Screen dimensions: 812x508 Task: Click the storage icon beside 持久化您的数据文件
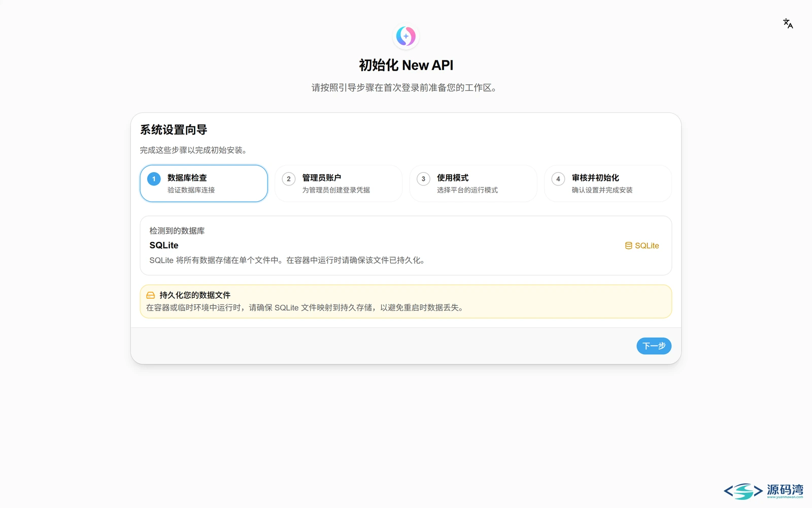point(150,295)
